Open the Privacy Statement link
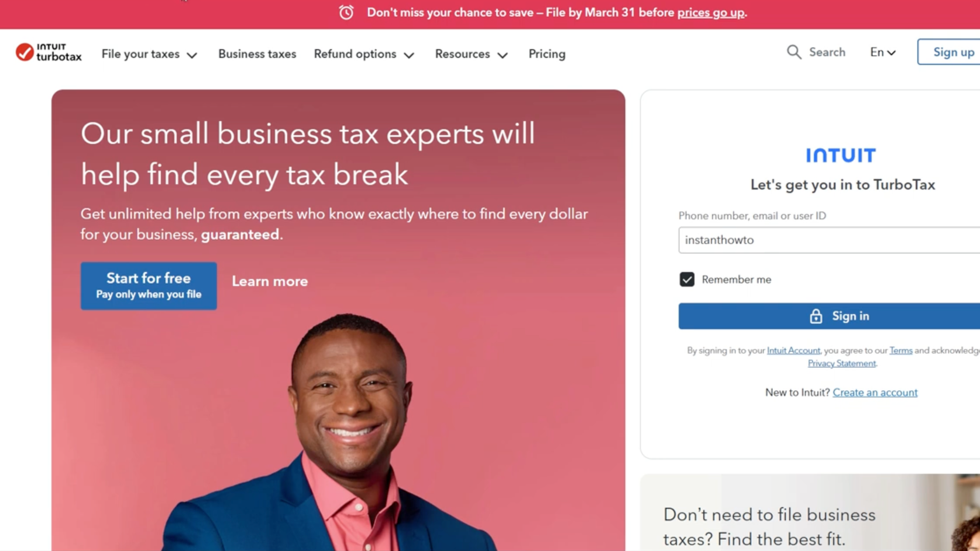Viewport: 980px width, 551px height. 842,363
